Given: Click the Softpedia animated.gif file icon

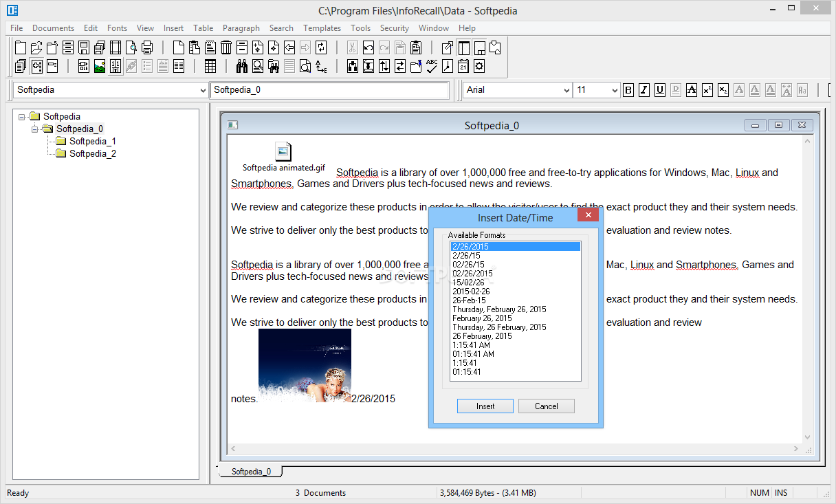Looking at the screenshot, I should (283, 151).
